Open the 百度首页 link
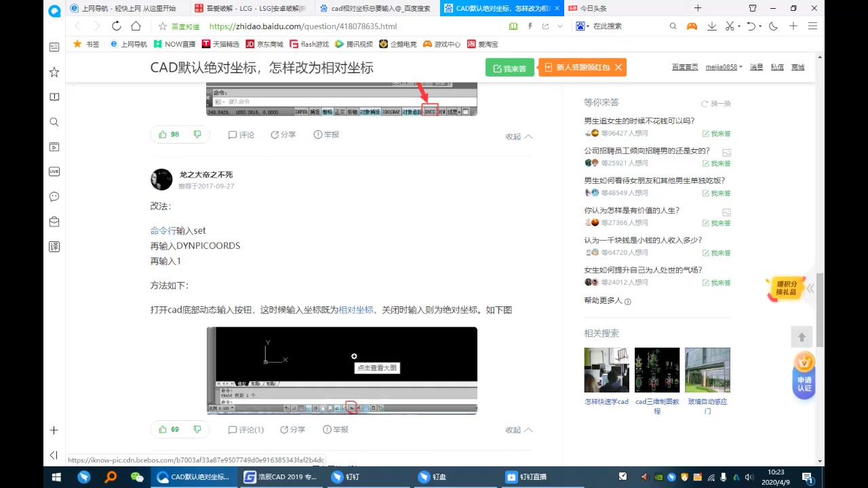Screen dimensions: 868x488 pyautogui.click(x=684, y=67)
